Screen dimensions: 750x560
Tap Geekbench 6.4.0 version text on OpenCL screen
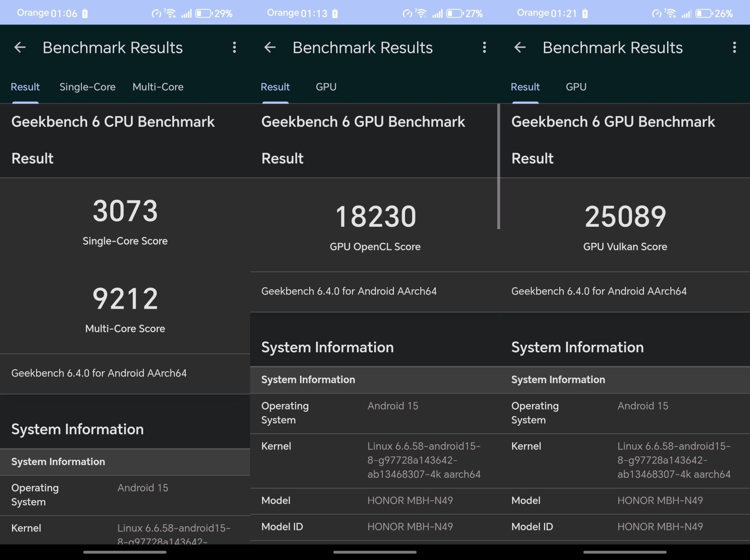[x=349, y=291]
